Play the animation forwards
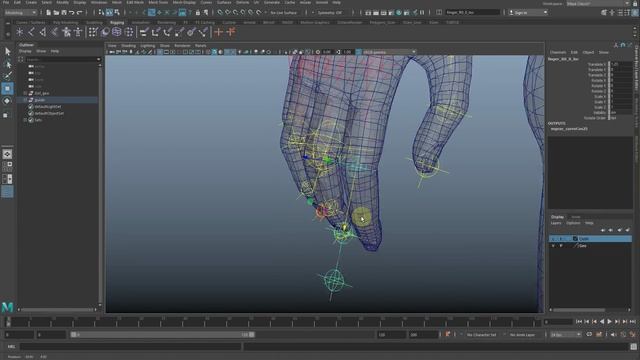Image resolution: width=640 pixels, height=360 pixels. coord(609,322)
